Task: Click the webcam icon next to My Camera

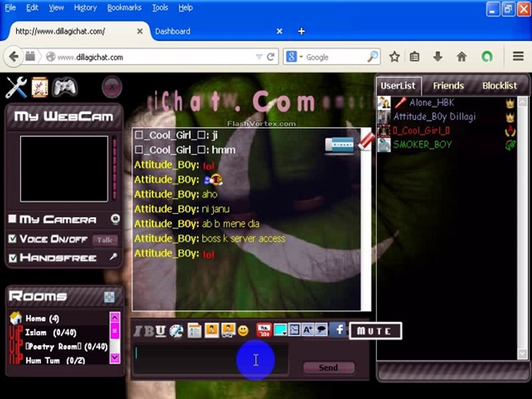Action: [x=115, y=219]
